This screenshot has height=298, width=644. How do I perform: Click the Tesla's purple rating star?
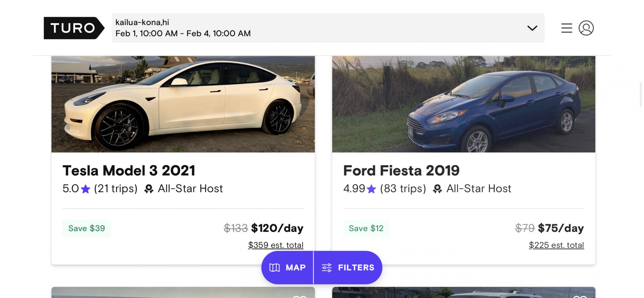pos(86,189)
